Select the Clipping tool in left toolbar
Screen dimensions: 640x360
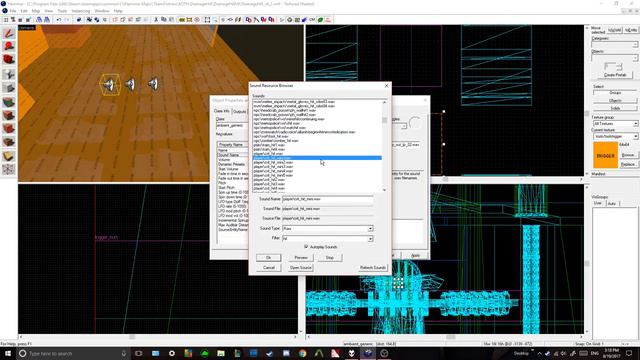pyautogui.click(x=9, y=156)
